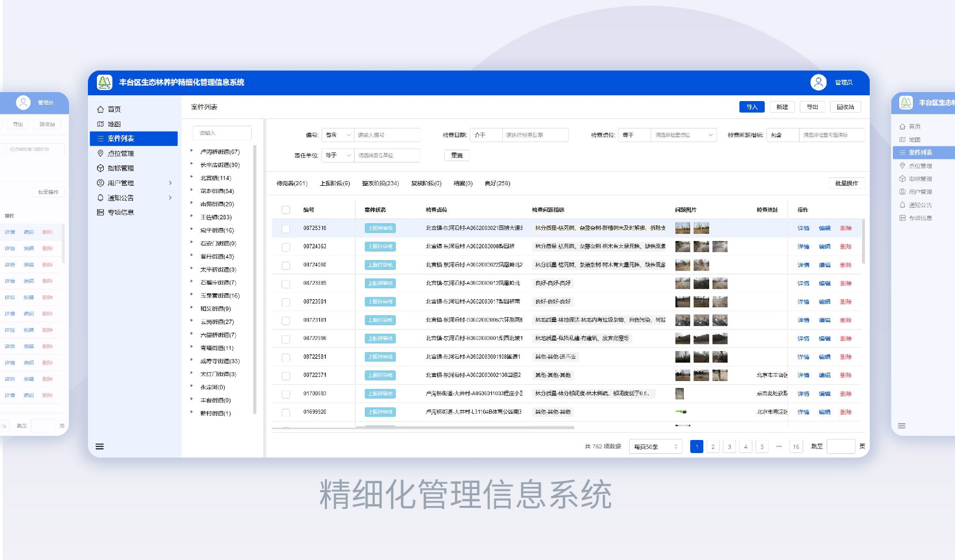Select the checkbox for row 08723889

click(x=286, y=284)
